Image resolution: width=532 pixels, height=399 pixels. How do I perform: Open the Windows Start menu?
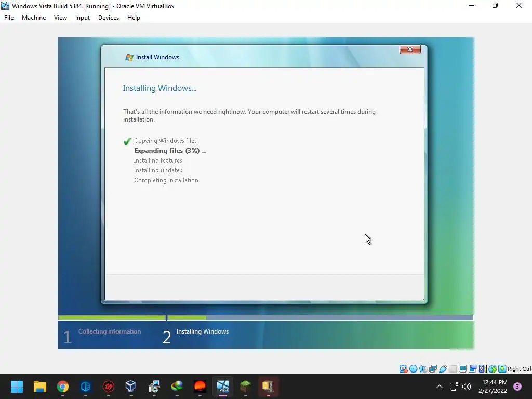pyautogui.click(x=17, y=387)
